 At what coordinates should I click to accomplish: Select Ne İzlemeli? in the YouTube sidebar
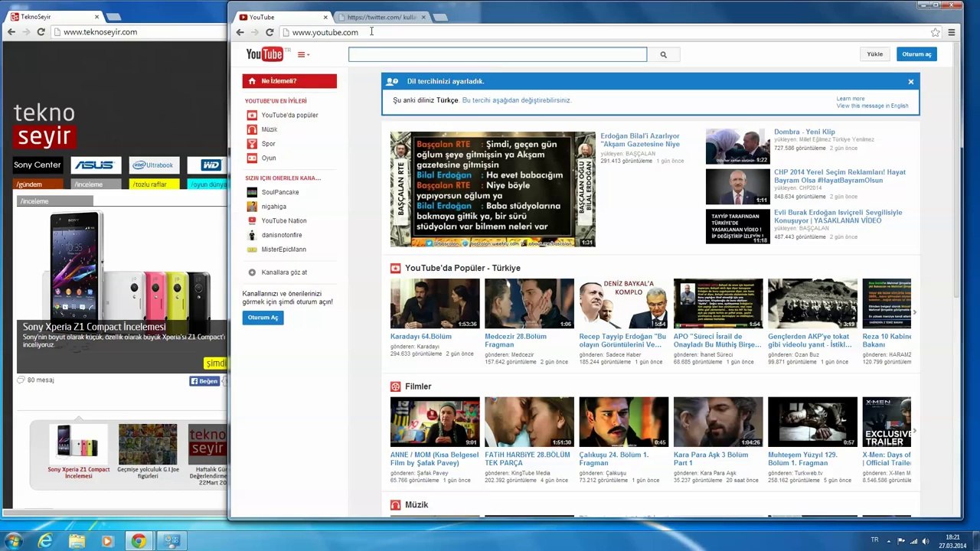coord(289,81)
